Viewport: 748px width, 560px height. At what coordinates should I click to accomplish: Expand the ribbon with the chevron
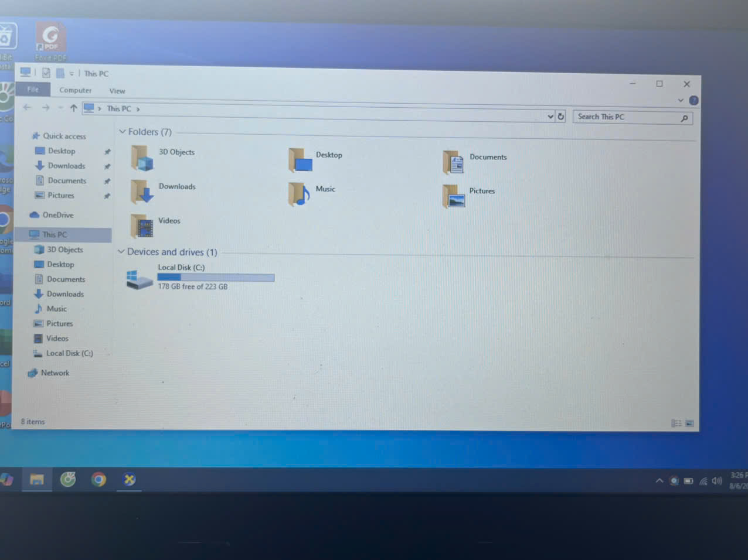pyautogui.click(x=681, y=100)
